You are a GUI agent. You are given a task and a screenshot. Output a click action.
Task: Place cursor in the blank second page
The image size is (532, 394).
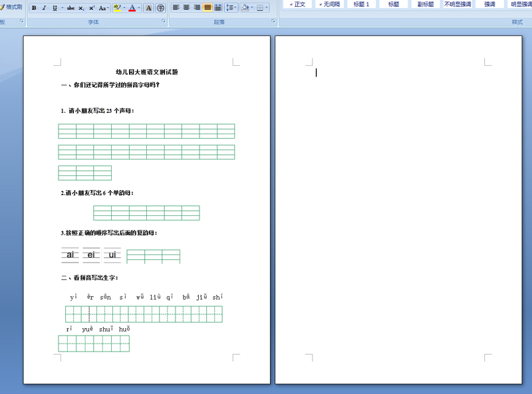click(398, 209)
